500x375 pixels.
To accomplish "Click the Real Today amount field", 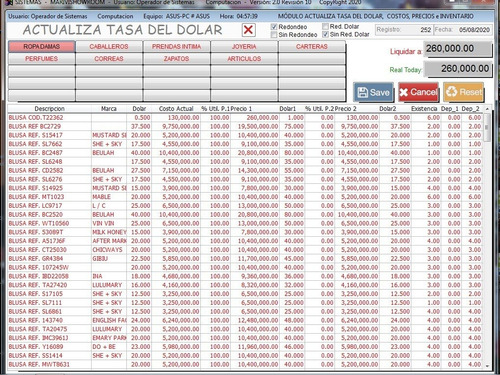I will [458, 69].
